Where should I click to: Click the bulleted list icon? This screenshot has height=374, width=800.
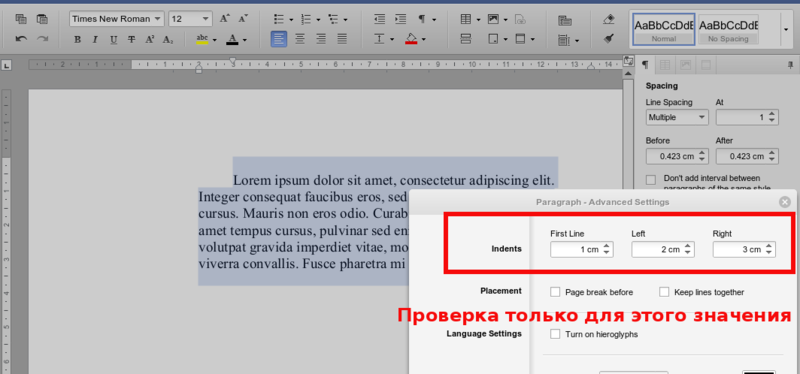click(279, 19)
